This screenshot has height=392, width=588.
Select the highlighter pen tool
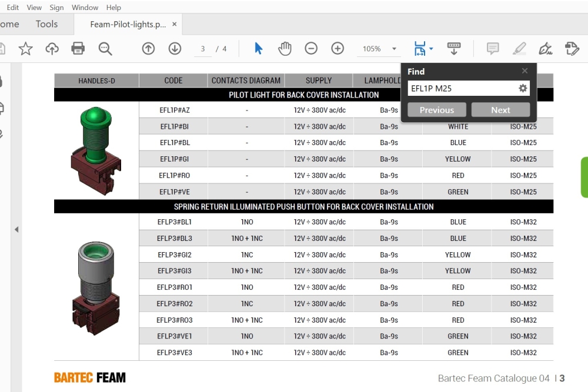point(519,49)
